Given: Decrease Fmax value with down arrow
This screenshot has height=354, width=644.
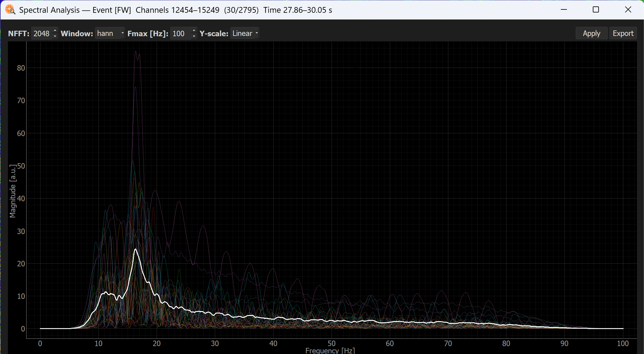Looking at the screenshot, I should 194,36.
